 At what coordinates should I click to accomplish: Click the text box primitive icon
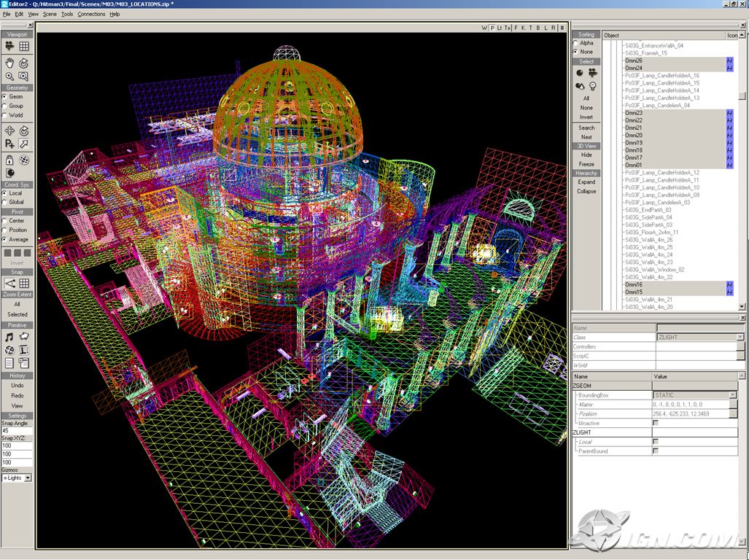click(24, 350)
